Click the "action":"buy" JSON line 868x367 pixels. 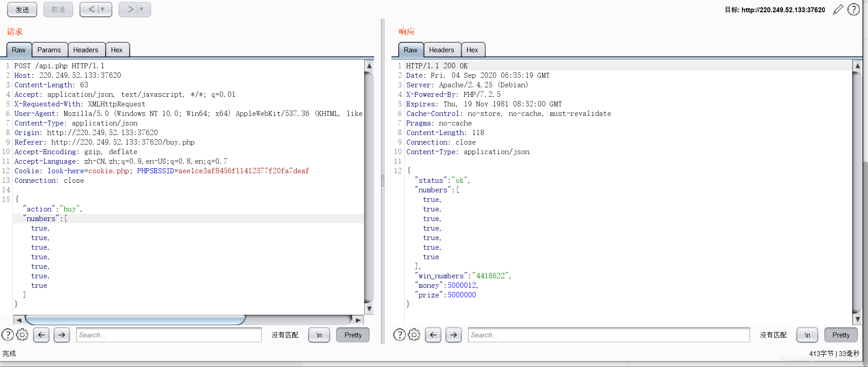click(52, 209)
